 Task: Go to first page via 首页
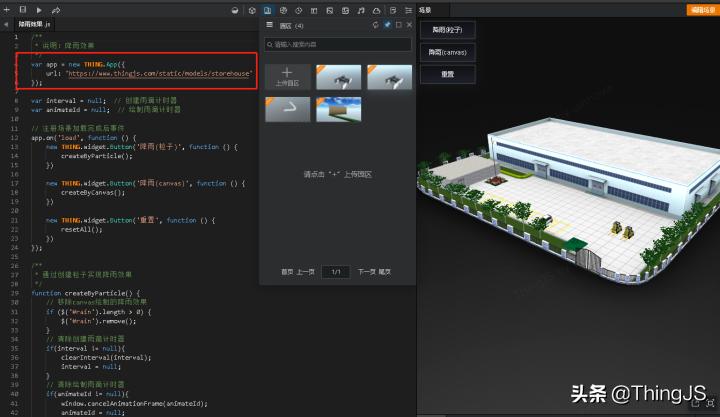287,272
